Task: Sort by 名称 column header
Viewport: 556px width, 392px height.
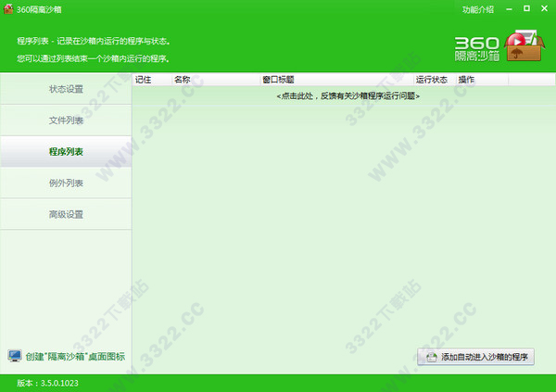Action: point(216,80)
